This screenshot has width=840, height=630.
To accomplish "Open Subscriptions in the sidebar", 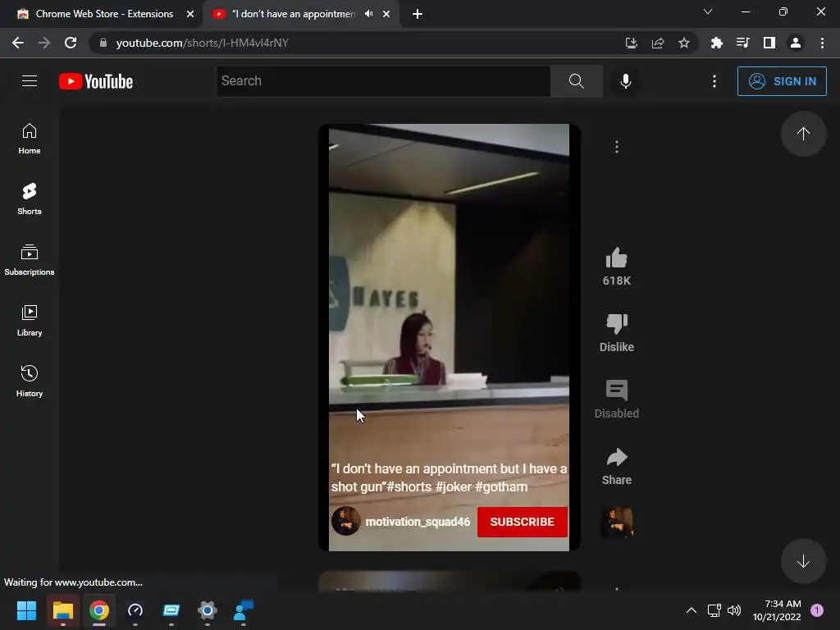I will [30, 260].
